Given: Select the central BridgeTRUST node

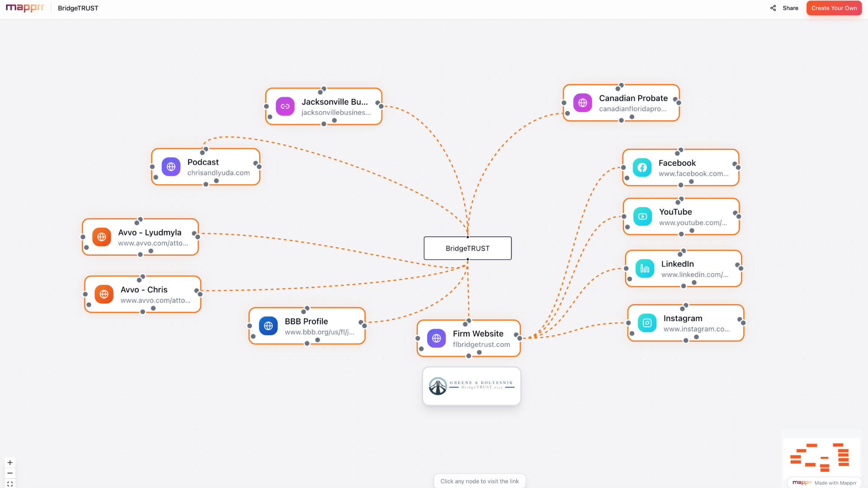Looking at the screenshot, I should click(x=467, y=248).
